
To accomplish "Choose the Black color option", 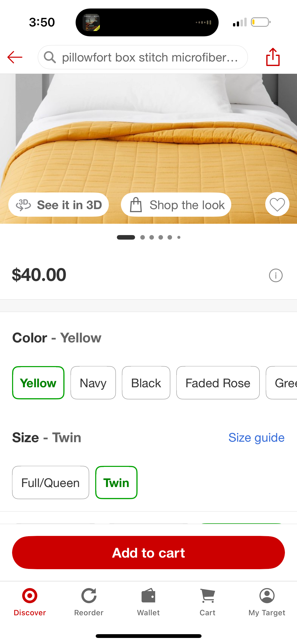I will (x=146, y=383).
